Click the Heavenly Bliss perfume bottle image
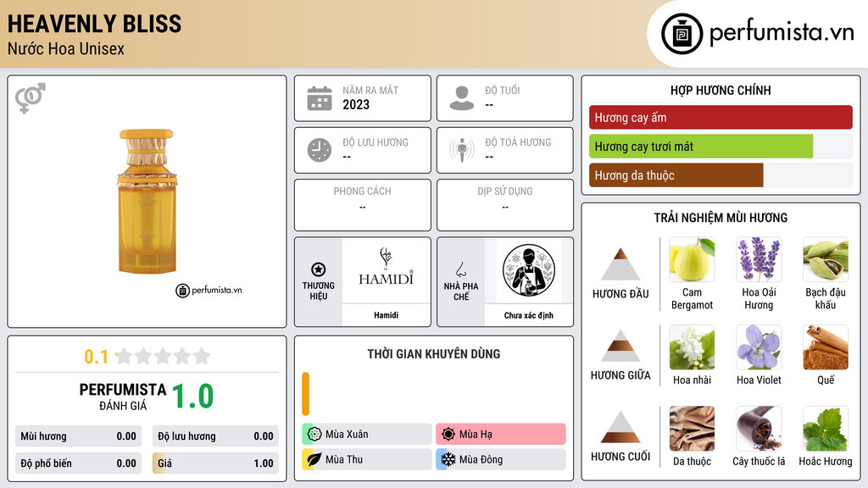This screenshot has height=488, width=868. click(147, 202)
